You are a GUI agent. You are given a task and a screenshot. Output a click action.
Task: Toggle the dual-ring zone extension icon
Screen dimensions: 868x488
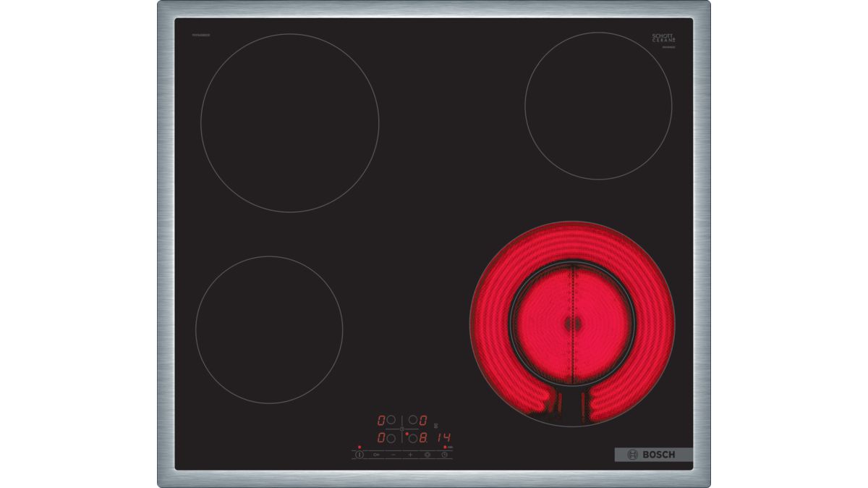point(427,455)
